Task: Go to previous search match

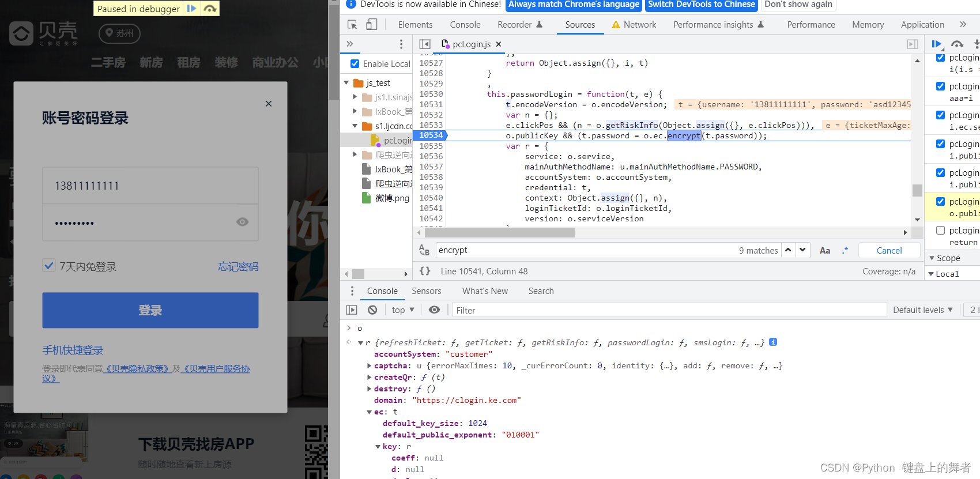Action: pyautogui.click(x=788, y=250)
